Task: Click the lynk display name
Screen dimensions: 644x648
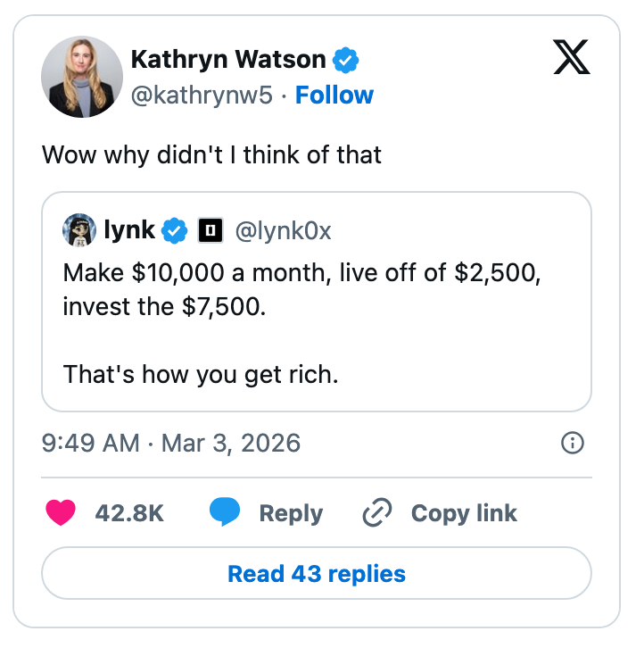Action: point(130,231)
